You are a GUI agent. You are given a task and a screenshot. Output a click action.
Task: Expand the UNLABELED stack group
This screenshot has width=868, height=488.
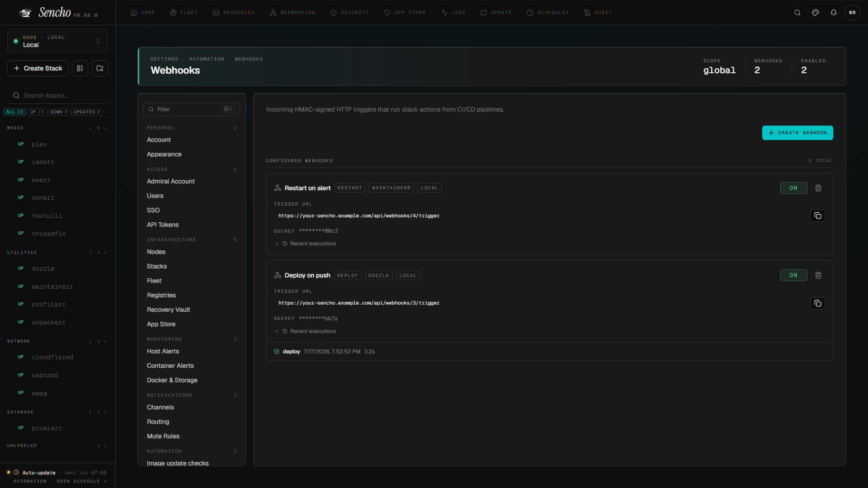point(105,446)
